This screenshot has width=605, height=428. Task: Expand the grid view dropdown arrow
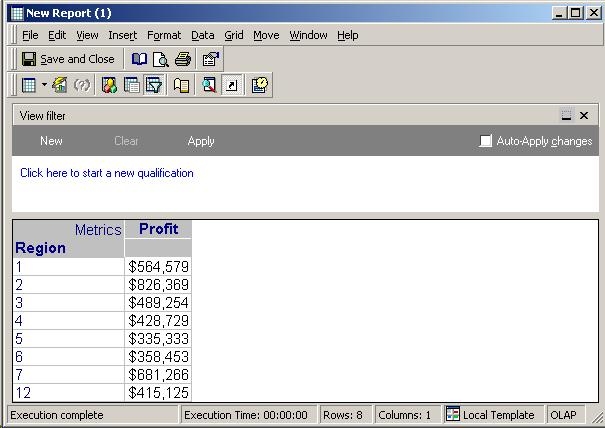point(44,85)
